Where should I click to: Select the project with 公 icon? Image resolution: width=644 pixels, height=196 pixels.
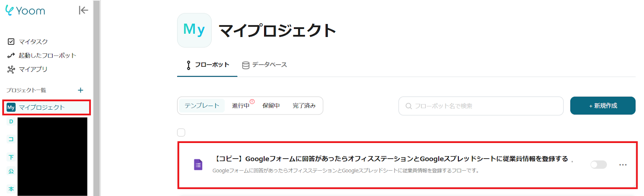tap(11, 171)
